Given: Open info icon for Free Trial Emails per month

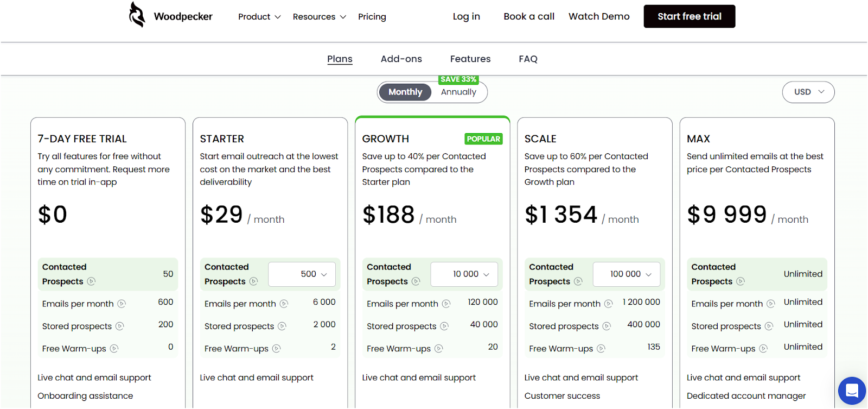Looking at the screenshot, I should [x=122, y=304].
